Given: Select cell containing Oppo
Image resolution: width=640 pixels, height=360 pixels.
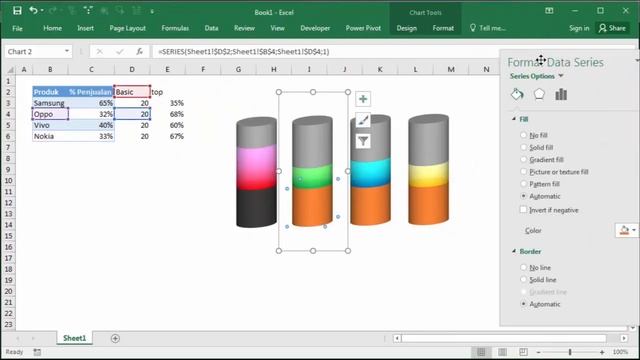Looking at the screenshot, I should (x=50, y=114).
